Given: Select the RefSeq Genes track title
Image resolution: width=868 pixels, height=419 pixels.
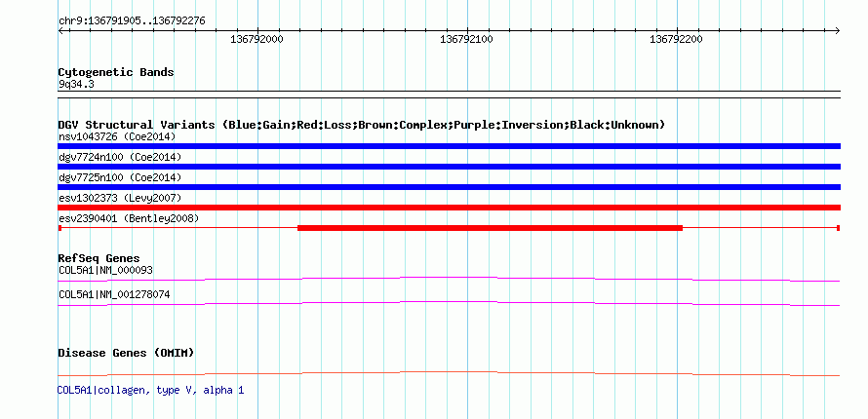Looking at the screenshot, I should [x=99, y=258].
